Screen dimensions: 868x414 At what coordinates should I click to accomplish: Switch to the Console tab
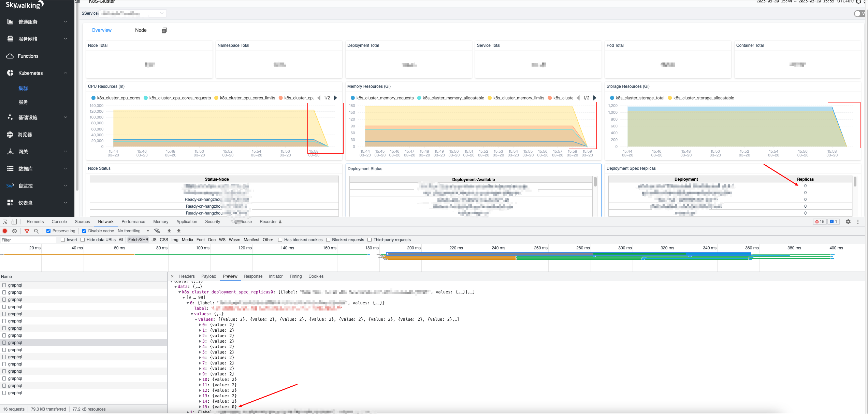(x=59, y=222)
